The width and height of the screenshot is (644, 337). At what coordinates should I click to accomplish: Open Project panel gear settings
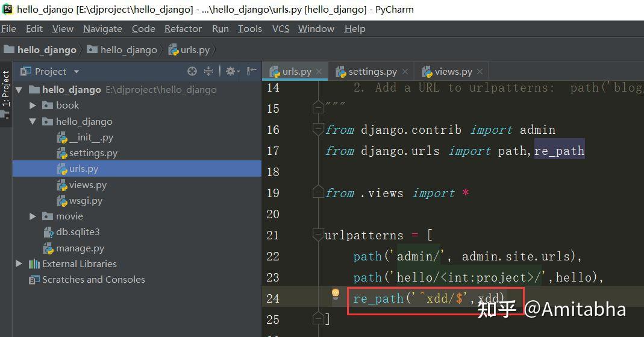pyautogui.click(x=232, y=71)
